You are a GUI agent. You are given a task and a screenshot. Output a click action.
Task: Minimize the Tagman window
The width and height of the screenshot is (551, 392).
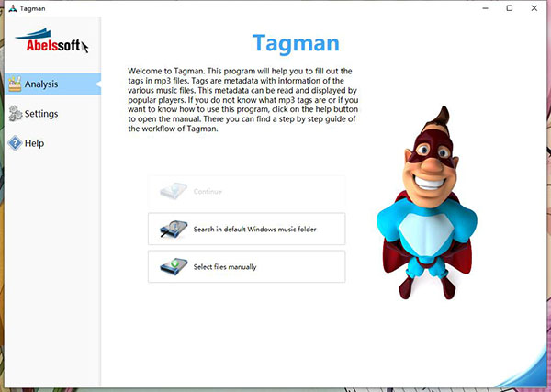485,8
